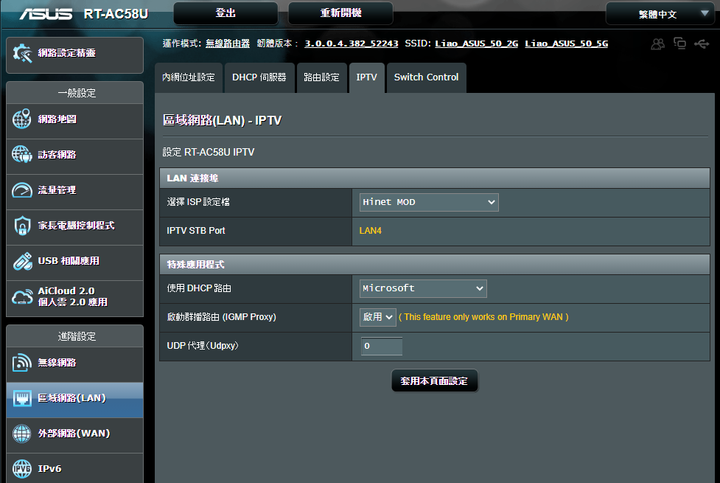Click the 啟動群播路由 (IGMP Proxy) label

click(x=221, y=317)
